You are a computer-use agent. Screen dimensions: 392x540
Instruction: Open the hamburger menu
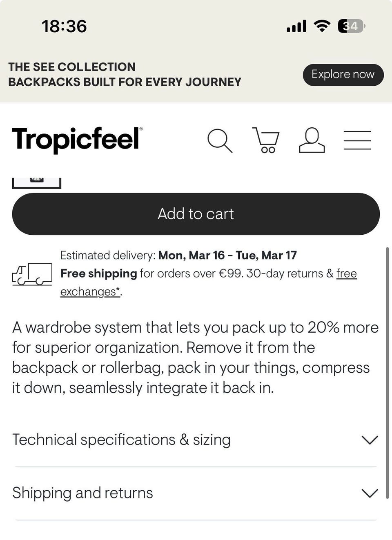coord(357,140)
